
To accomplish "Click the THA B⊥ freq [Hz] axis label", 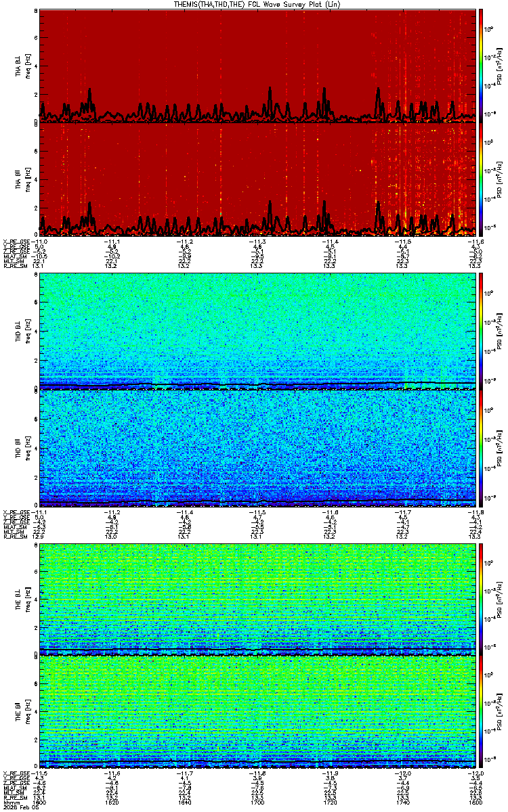I will click(x=27, y=66).
